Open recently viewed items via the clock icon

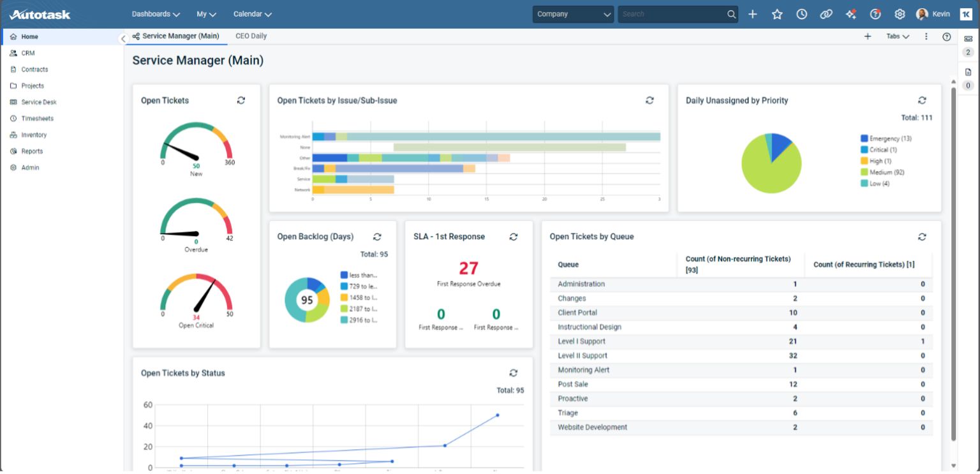pyautogui.click(x=801, y=13)
